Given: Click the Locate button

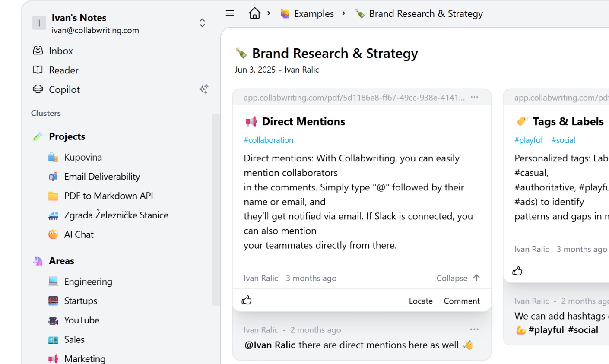Looking at the screenshot, I should point(420,301).
